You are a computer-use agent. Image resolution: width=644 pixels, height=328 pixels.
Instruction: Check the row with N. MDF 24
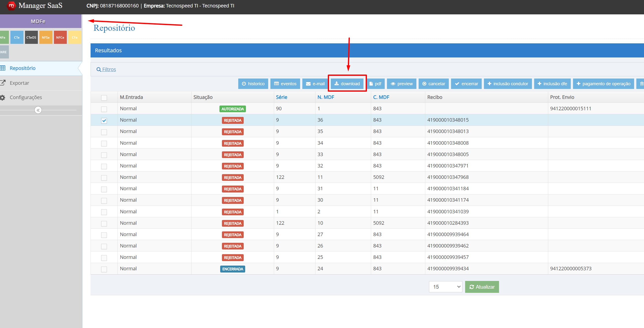104,269
